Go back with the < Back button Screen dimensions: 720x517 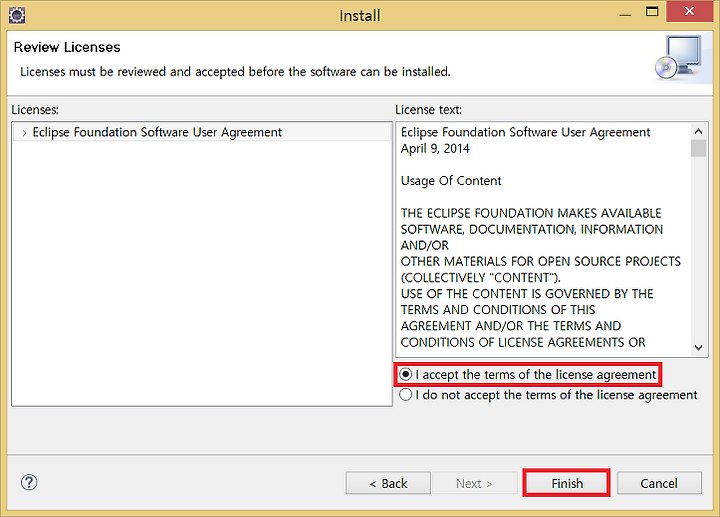[388, 483]
